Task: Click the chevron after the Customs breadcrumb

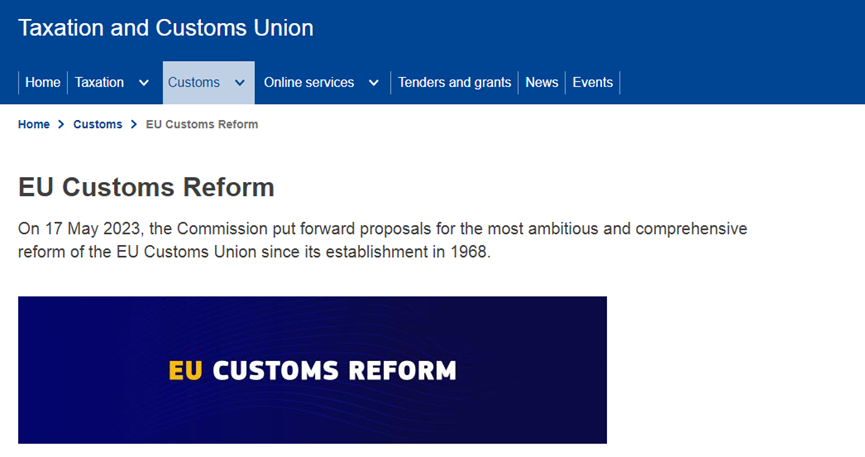Action: click(x=134, y=124)
